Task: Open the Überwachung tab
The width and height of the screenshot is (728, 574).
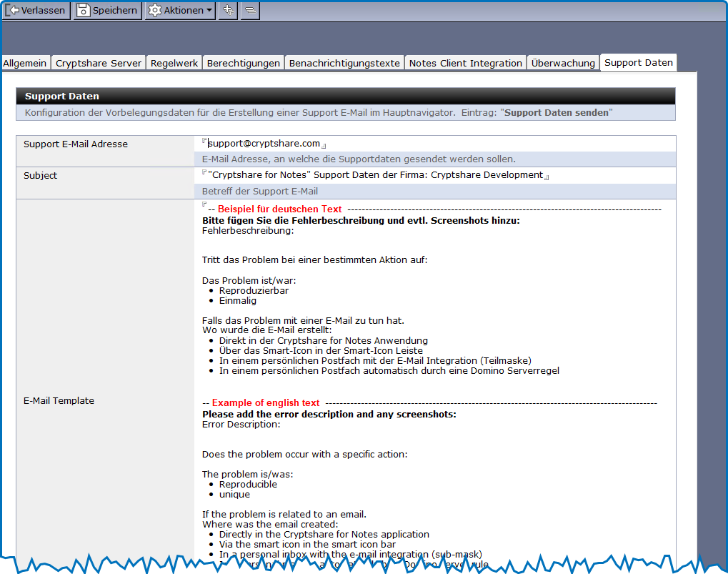Action: point(563,63)
